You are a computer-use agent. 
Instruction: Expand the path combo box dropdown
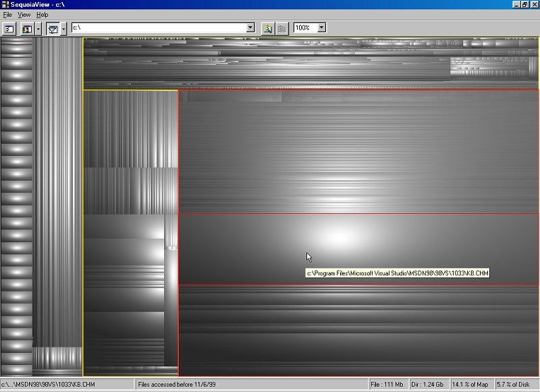[250, 28]
